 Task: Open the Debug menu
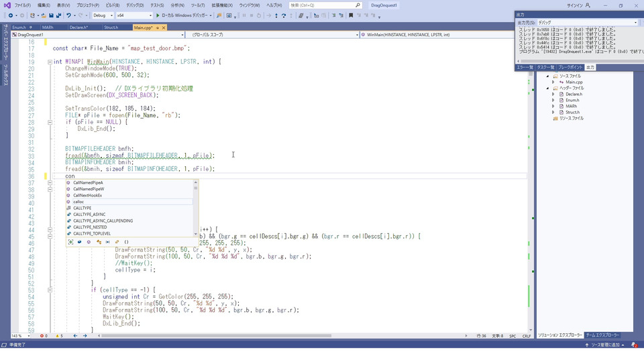coord(135,5)
